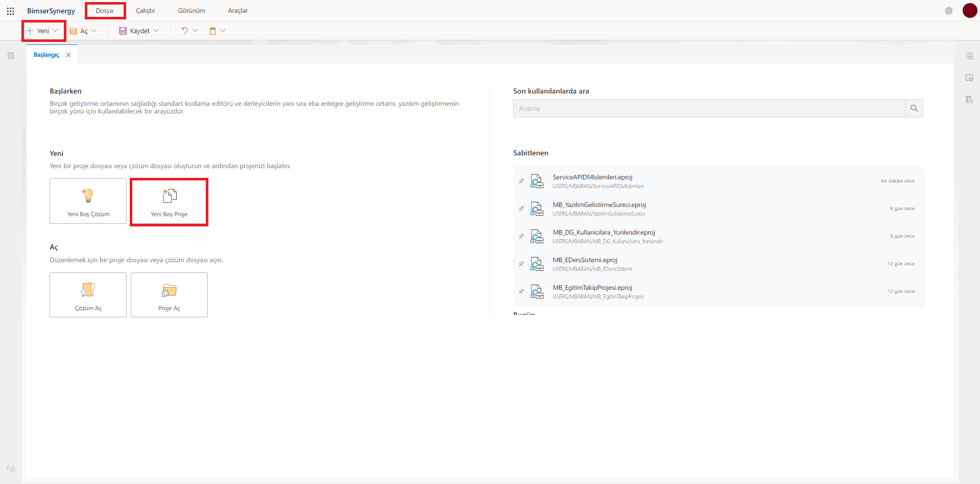Click path USERS/MBARAN/ServiceAPIDMIslemleri
The width and height of the screenshot is (980, 484).
click(x=599, y=187)
